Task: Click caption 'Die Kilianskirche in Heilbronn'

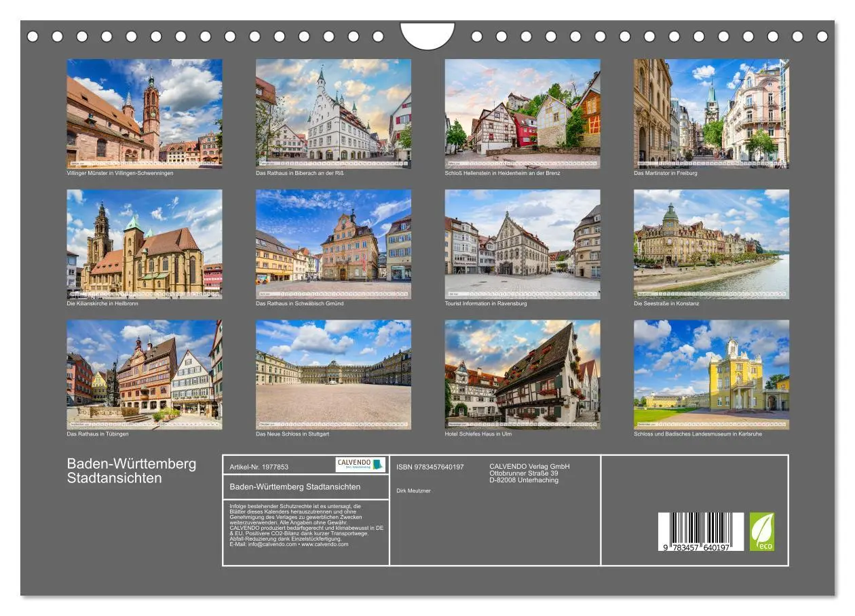Action: (x=102, y=303)
